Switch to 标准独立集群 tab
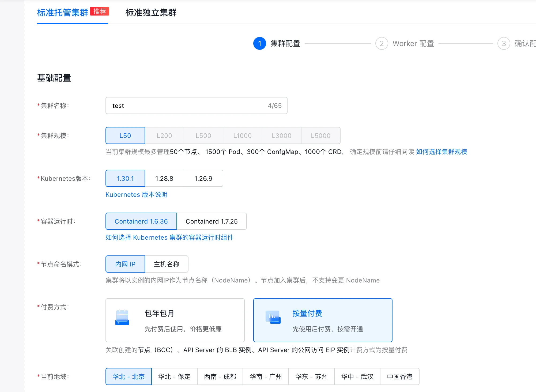 click(151, 13)
